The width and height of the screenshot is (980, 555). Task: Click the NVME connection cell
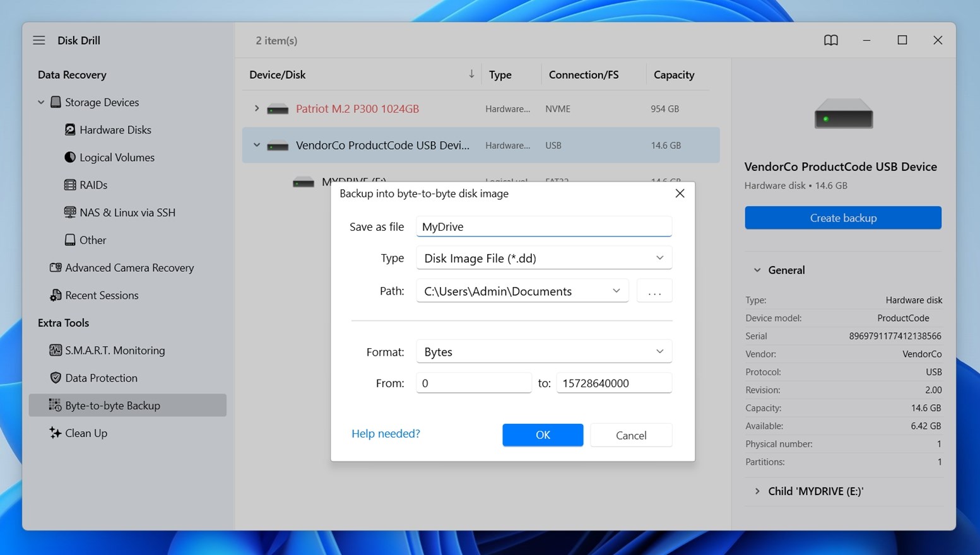point(558,108)
